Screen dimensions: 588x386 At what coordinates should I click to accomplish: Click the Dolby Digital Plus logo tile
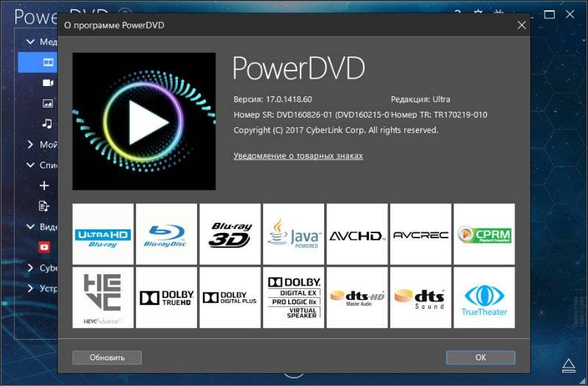(230, 298)
